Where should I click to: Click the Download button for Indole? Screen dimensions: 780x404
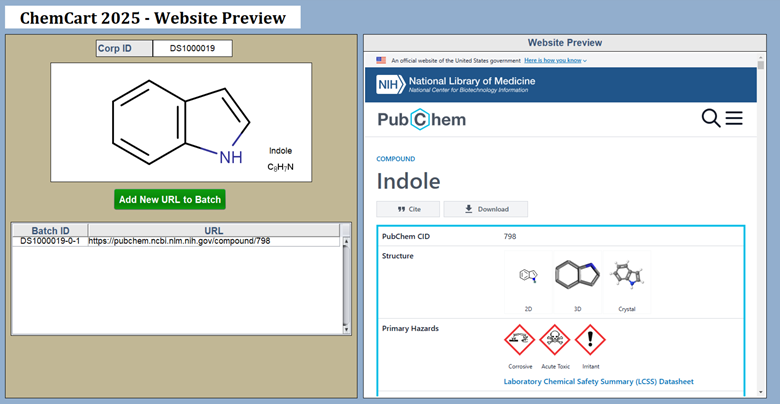(485, 209)
